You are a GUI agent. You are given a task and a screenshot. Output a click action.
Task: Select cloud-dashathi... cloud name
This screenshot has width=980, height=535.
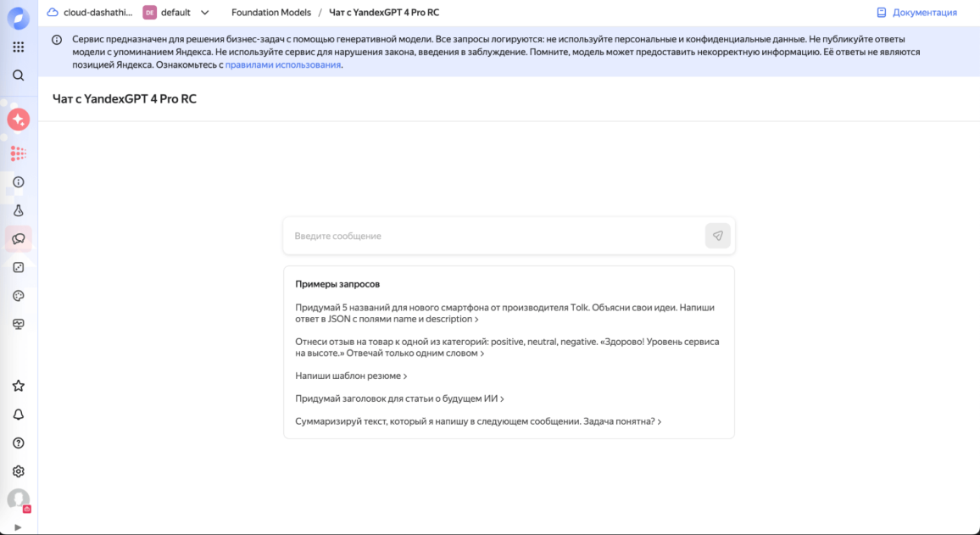click(x=98, y=13)
